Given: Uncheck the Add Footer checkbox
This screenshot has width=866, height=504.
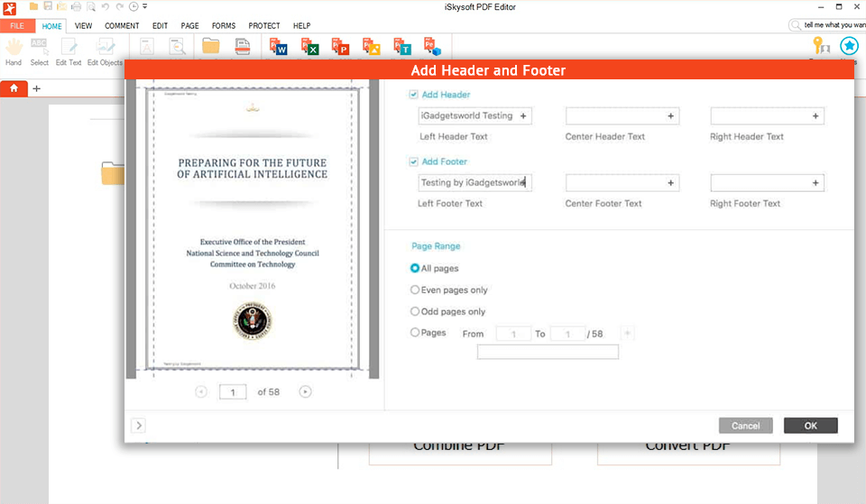Looking at the screenshot, I should pos(413,161).
